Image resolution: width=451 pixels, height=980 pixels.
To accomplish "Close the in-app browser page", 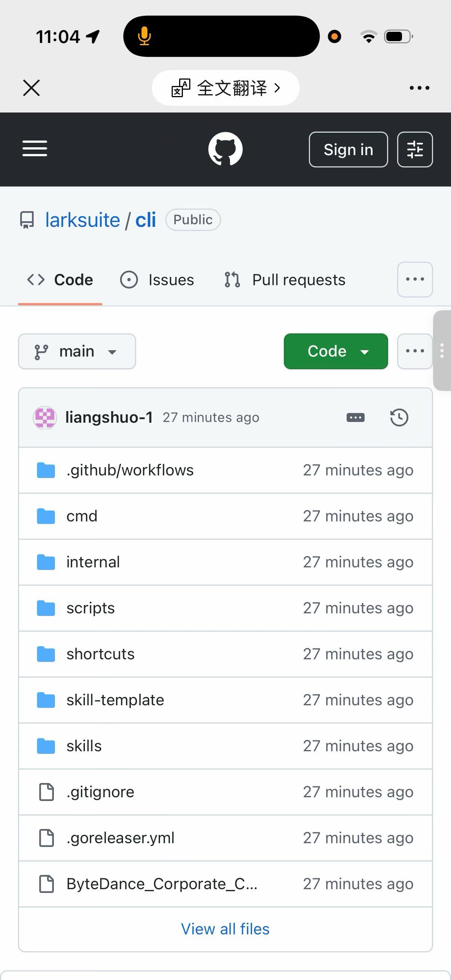I will [31, 88].
